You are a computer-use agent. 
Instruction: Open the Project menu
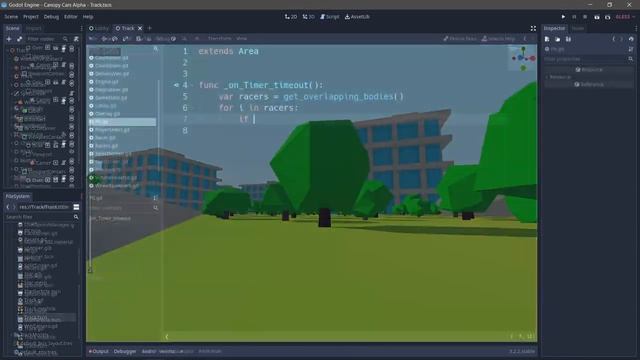[31, 17]
